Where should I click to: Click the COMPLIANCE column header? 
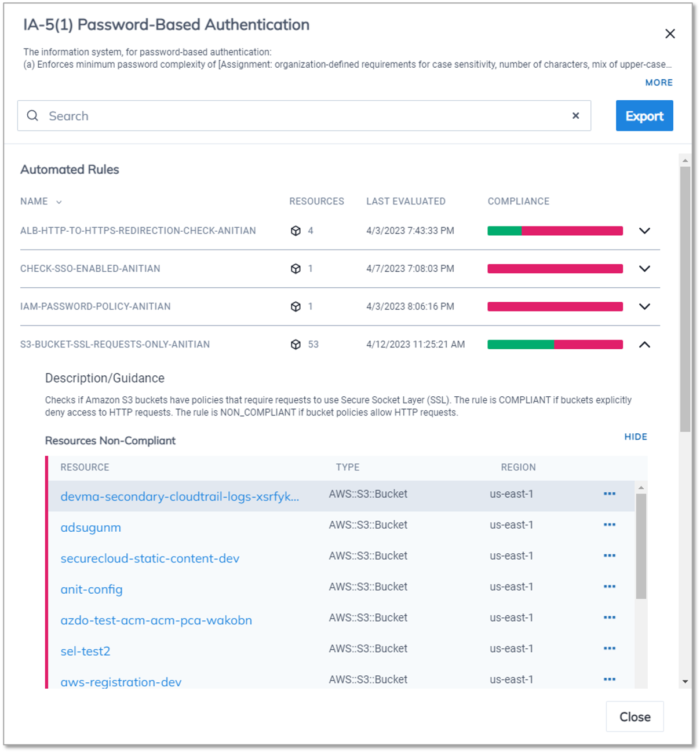pyautogui.click(x=518, y=202)
